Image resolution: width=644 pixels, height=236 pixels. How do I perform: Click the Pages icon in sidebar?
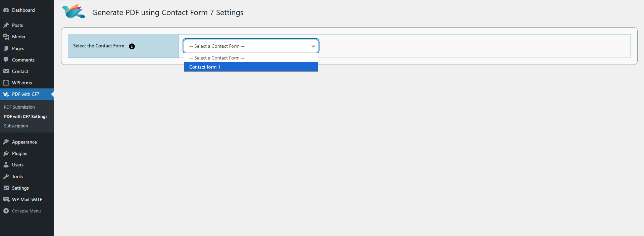pyautogui.click(x=6, y=48)
